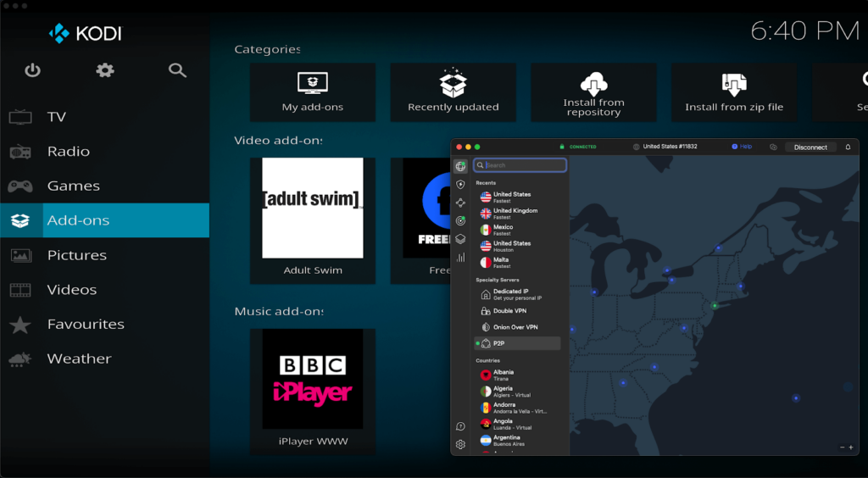
Task: Open the Help link in NordVPN
Action: pyautogui.click(x=743, y=147)
